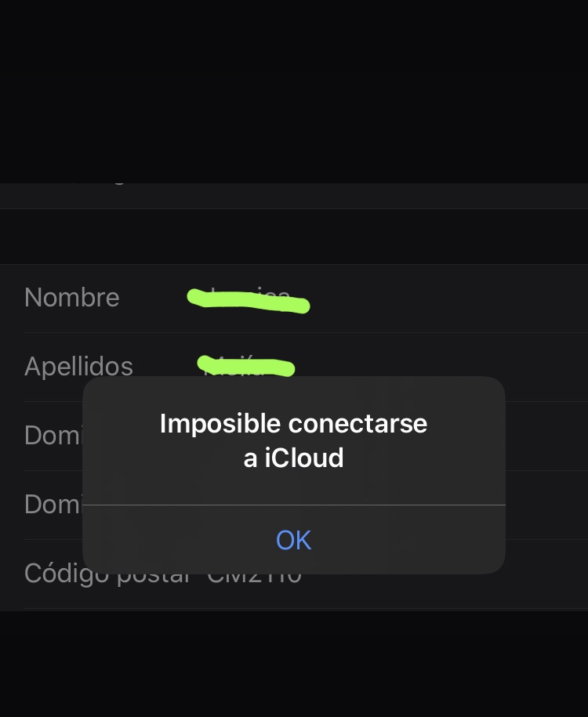Tap the green-scribbled Nombre value
588x717 pixels.
click(x=249, y=299)
